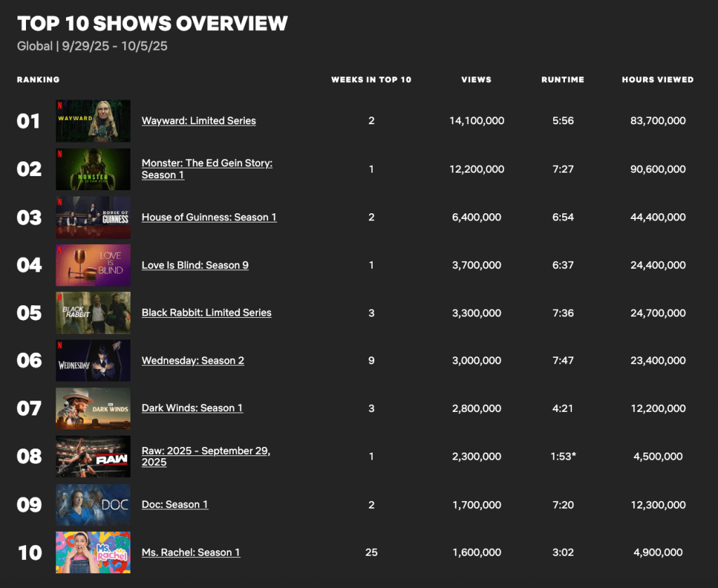Click runtime value 3:02
Screen dimensions: 718x588
(x=563, y=553)
